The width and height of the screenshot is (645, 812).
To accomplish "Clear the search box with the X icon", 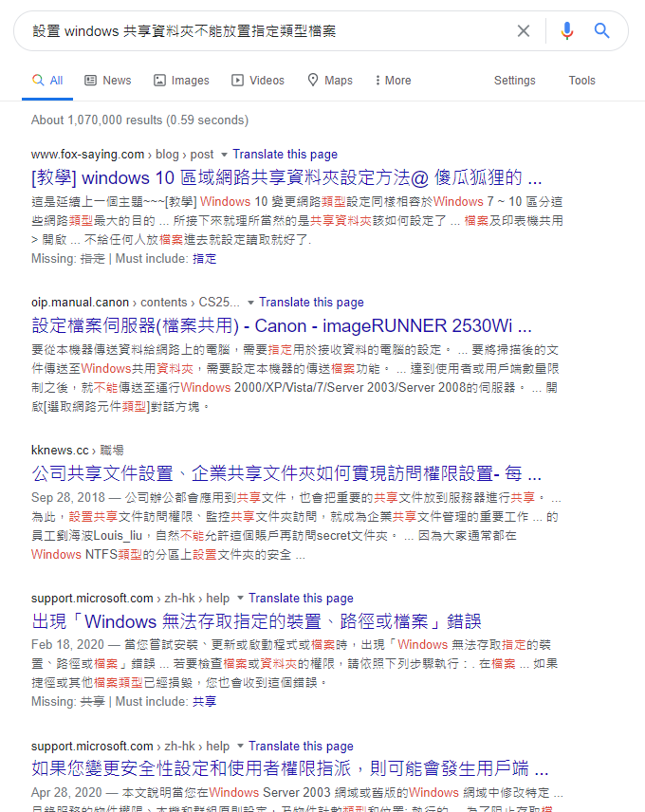I will 524,31.
